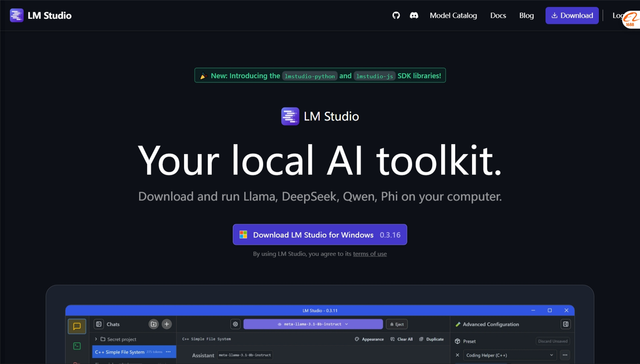Expand the Secret project folder
Image resolution: width=640 pixels, height=364 pixels.
(x=96, y=339)
